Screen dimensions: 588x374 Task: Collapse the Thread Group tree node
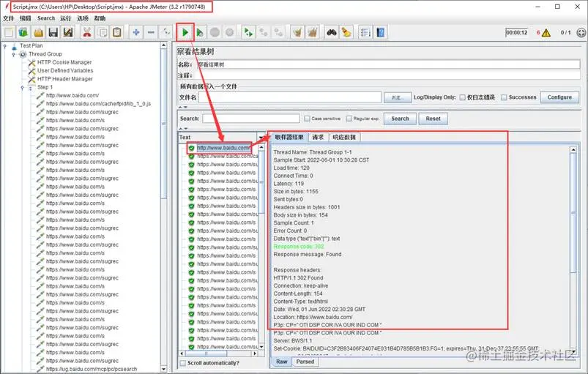13,54
